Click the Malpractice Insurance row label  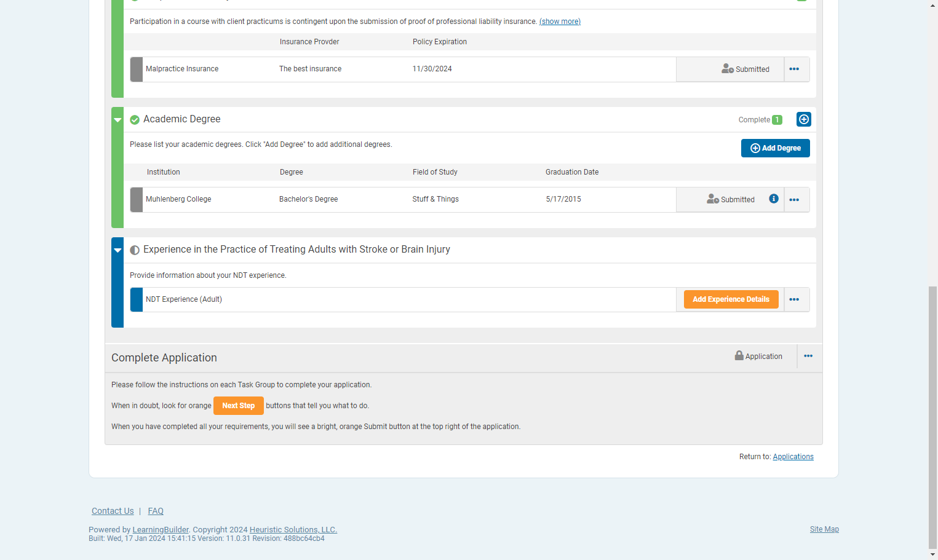(182, 69)
